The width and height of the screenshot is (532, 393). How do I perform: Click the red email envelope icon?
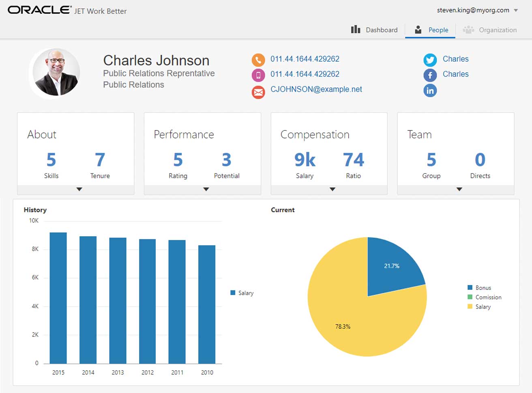point(258,92)
